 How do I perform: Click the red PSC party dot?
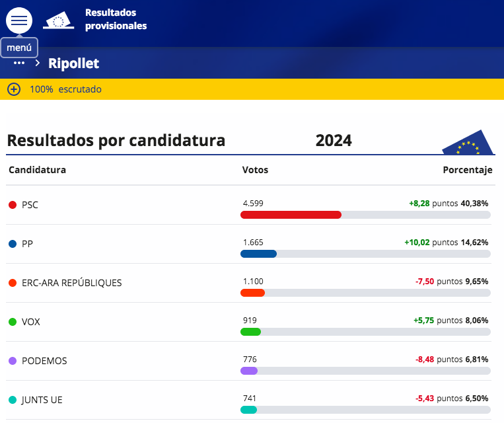coord(13,205)
